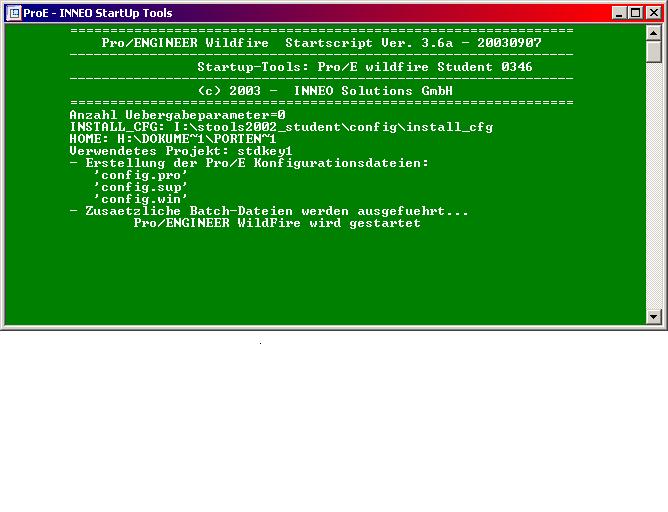The height and width of the screenshot is (512, 668).
Task: Click the 'Startup-Tools: Pro/E wildfire Student 0346' line
Action: pos(365,67)
